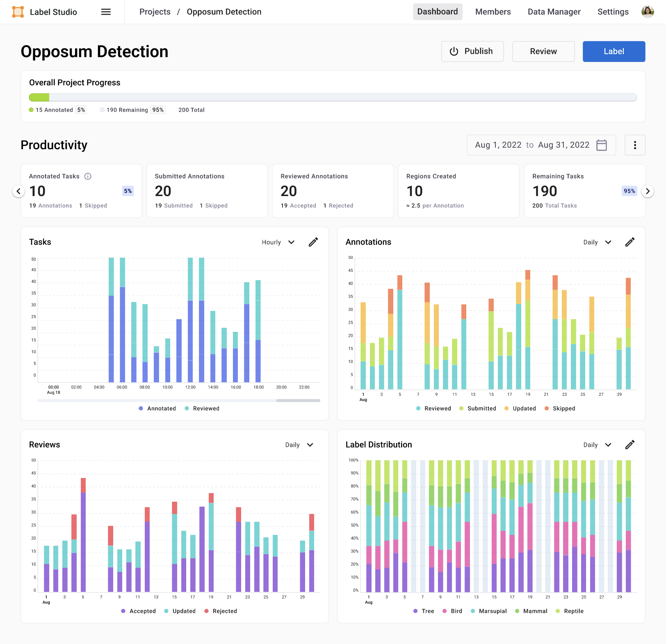The width and height of the screenshot is (666, 644).
Task: Toggle the Reviewed legend in Tasks chart
Action: tap(202, 409)
